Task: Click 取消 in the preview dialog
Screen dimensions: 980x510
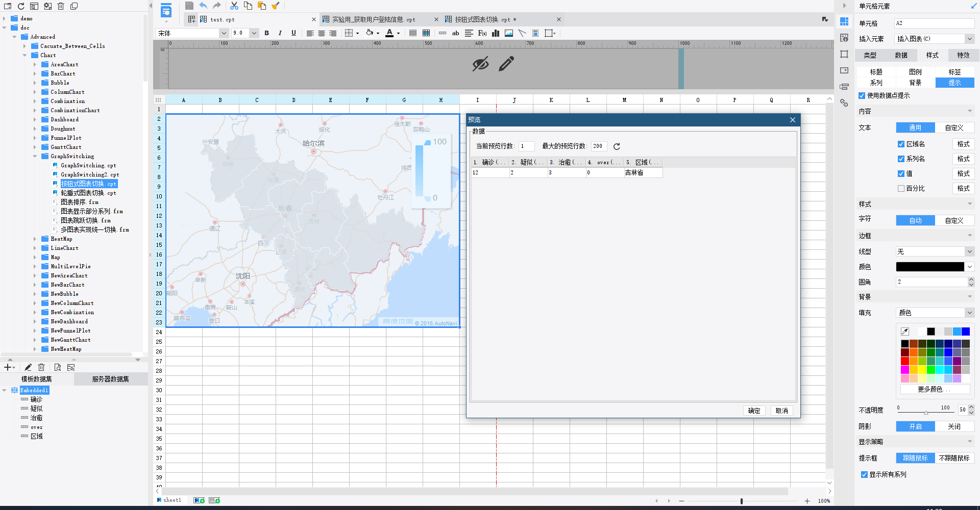Action: [x=782, y=411]
